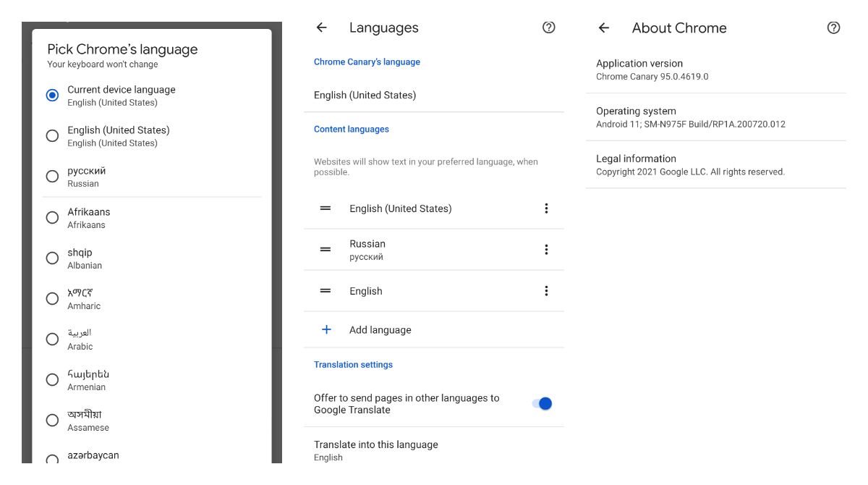Screen dimensions: 868x485
Task: Click 'Websites will show text in your preferred language' note
Action: pos(426,167)
